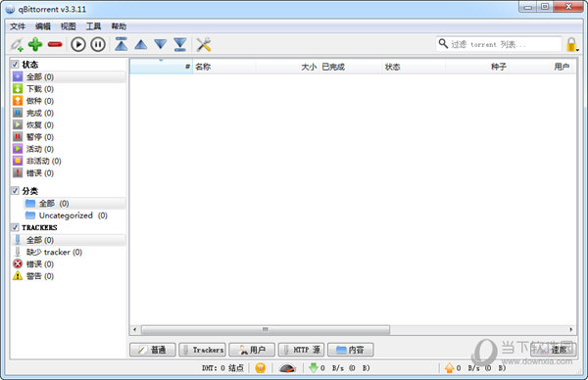This screenshot has height=380, width=588.
Task: Select 错误 (0) under 状态 filter
Action: (69, 172)
